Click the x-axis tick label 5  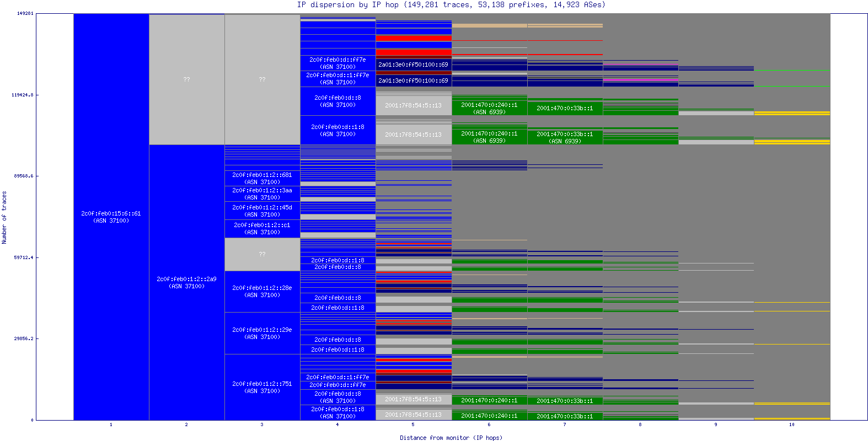pyautogui.click(x=413, y=424)
